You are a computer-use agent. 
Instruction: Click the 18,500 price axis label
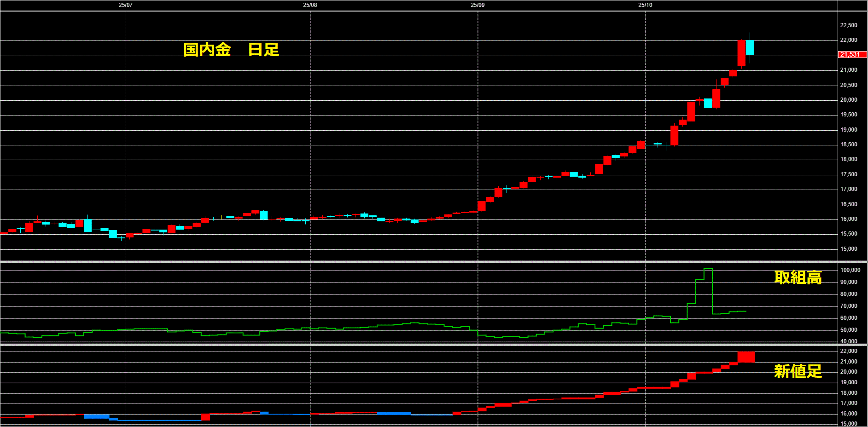click(849, 144)
